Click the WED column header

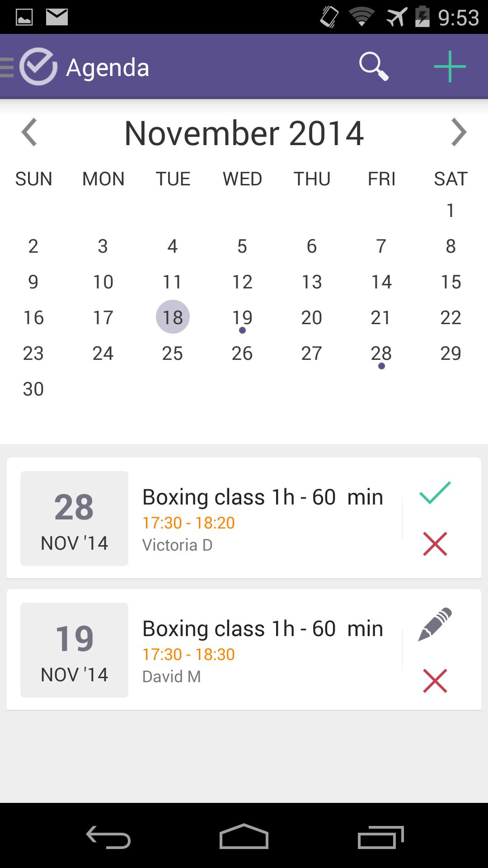coord(242,179)
